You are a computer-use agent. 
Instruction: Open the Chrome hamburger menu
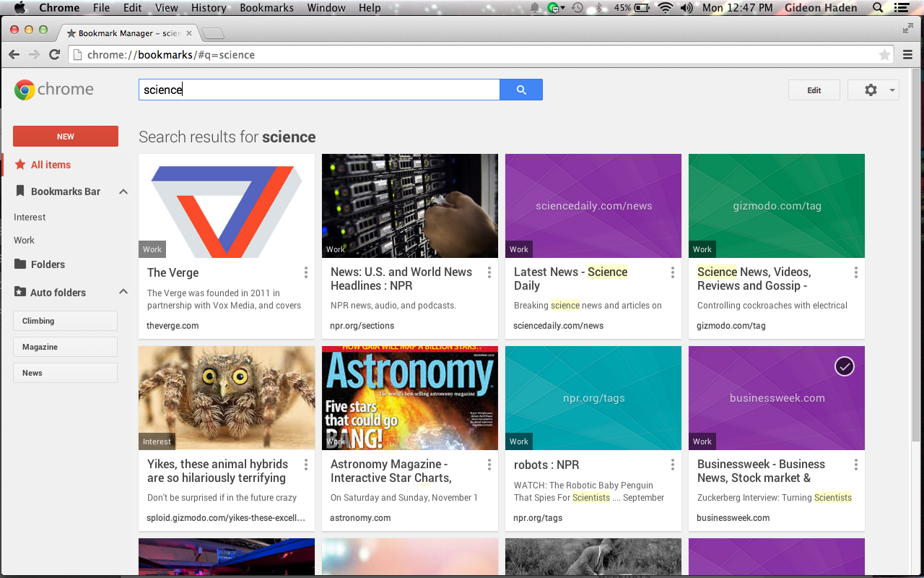click(x=909, y=54)
